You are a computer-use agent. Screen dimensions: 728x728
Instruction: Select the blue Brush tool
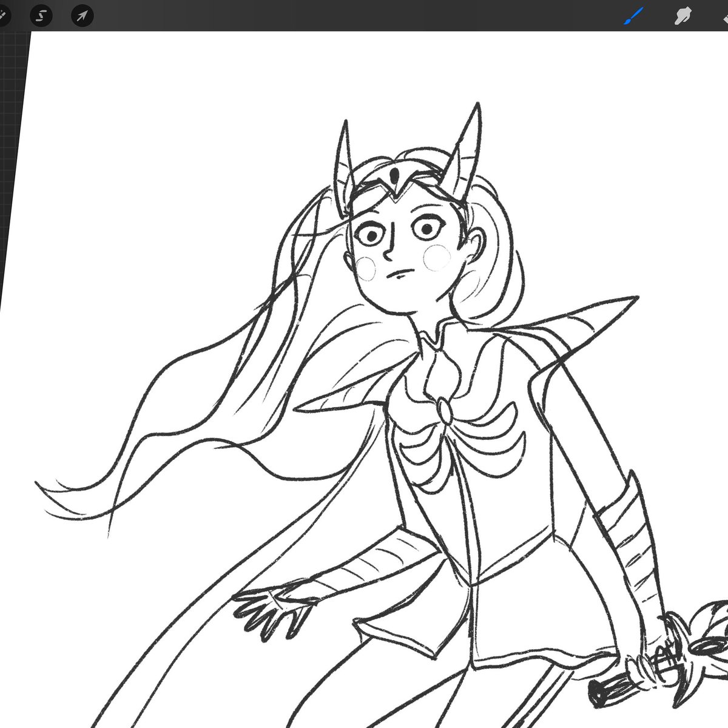pyautogui.click(x=634, y=16)
